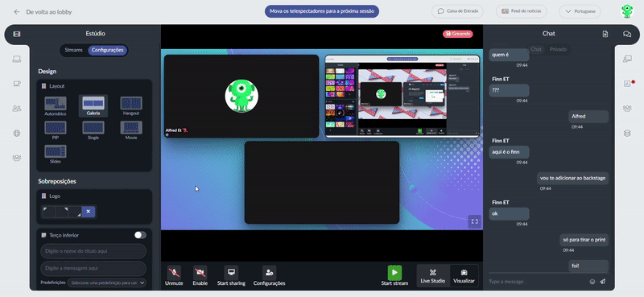Click the 'aqui é o finn' chat message
The width and height of the screenshot is (644, 297).
click(509, 152)
